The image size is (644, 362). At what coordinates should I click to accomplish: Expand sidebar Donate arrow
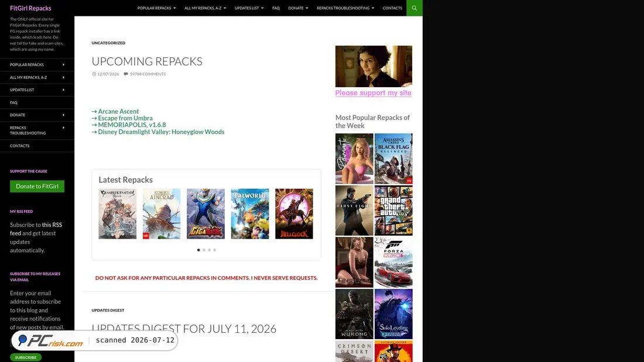(x=63, y=115)
